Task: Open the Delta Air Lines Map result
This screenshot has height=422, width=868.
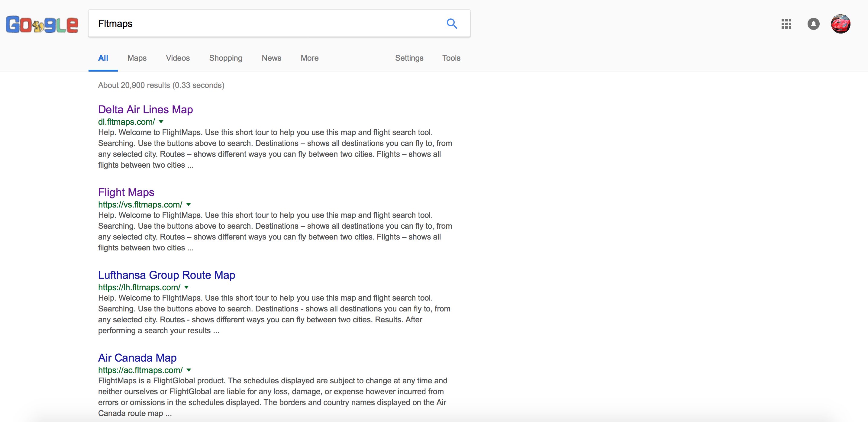Action: [145, 109]
